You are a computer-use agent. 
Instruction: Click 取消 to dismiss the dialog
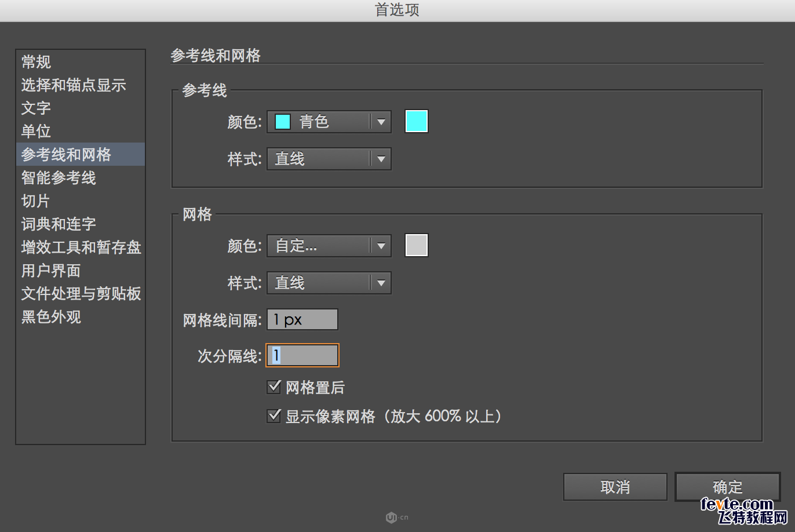point(614,487)
